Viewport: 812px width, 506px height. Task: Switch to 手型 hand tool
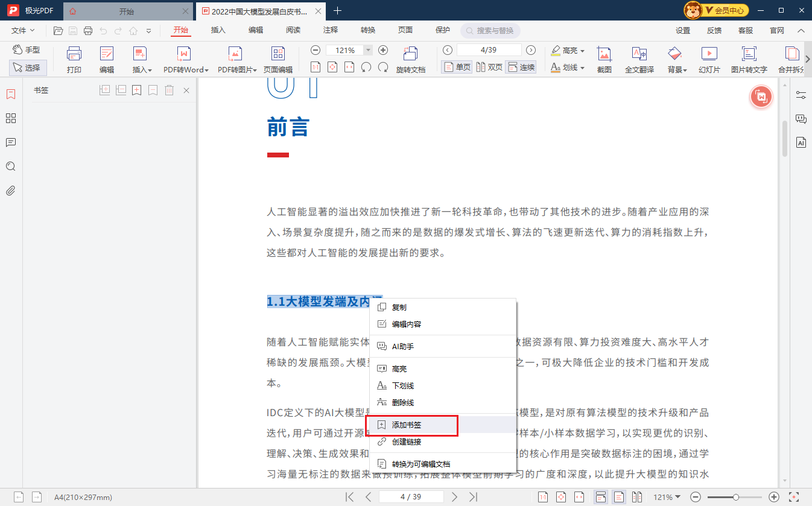click(28, 50)
